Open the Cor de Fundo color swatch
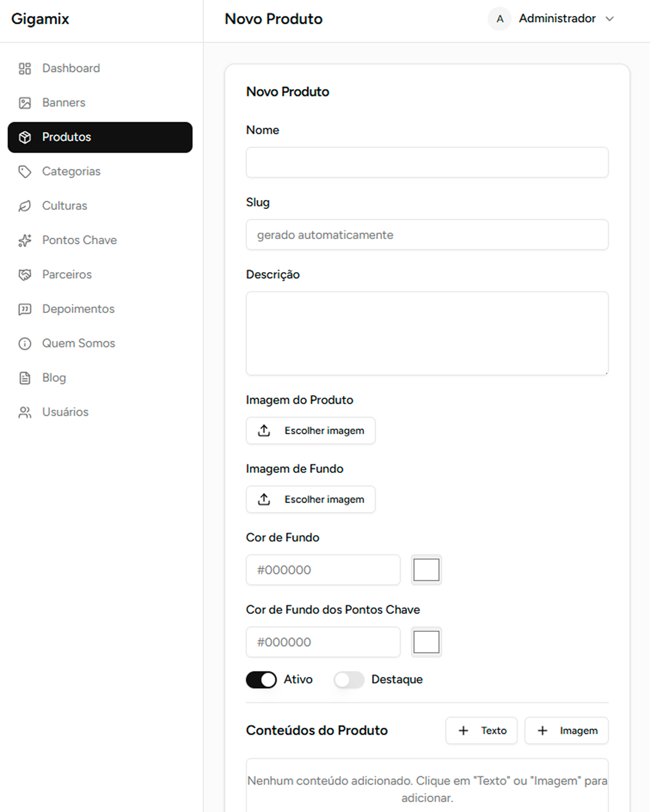 426,569
